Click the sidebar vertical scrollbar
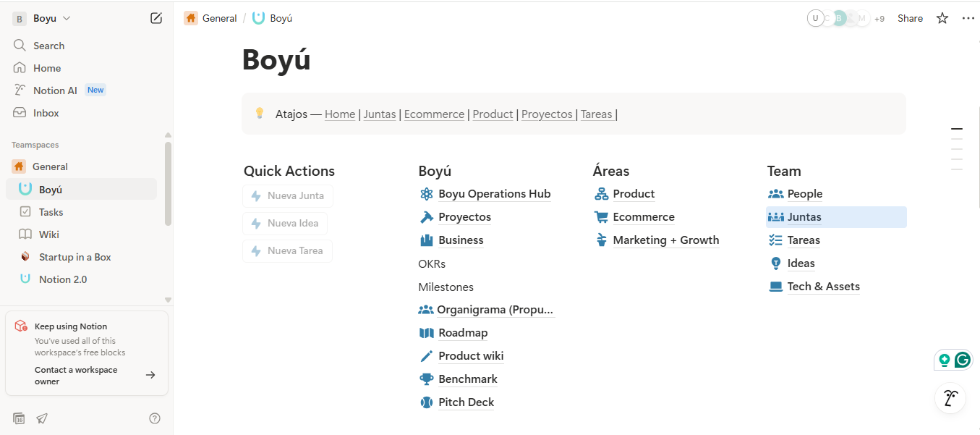This screenshot has height=435, width=980. (168, 184)
